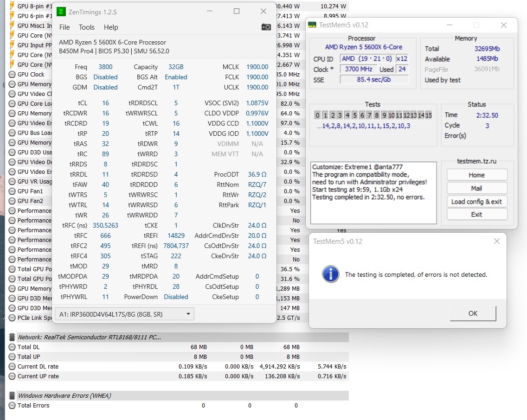Viewport: 527px width, 420px height.
Task: Click the blue information icon in the dialog
Action: pos(331,274)
